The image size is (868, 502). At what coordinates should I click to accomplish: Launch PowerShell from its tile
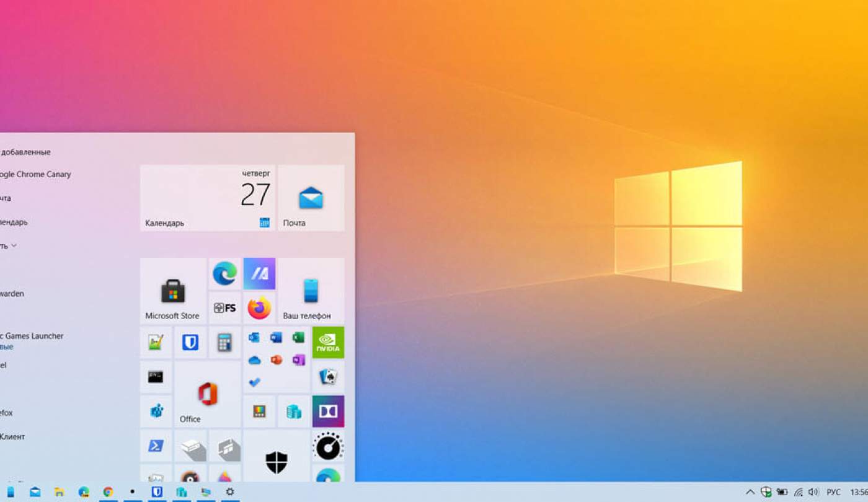(x=156, y=446)
